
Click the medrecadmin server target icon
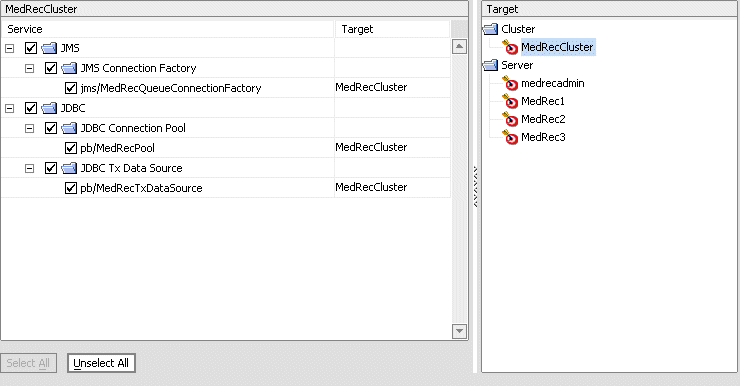(510, 83)
